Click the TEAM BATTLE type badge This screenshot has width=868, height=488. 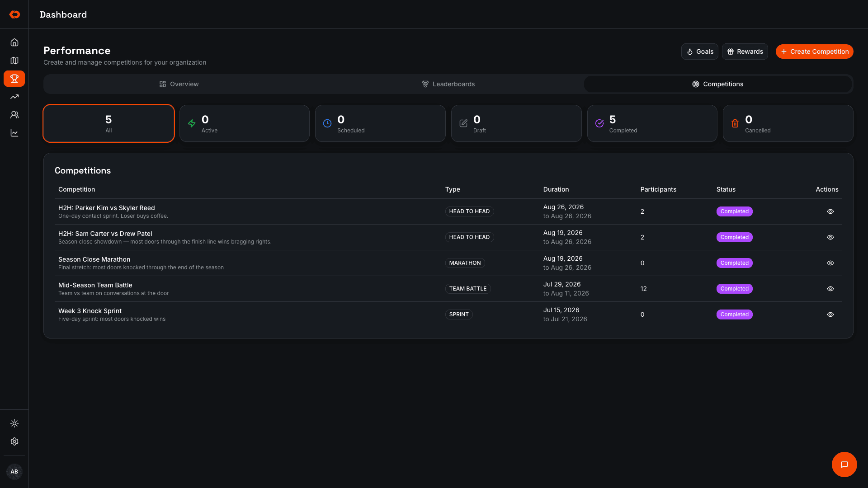[x=467, y=289]
